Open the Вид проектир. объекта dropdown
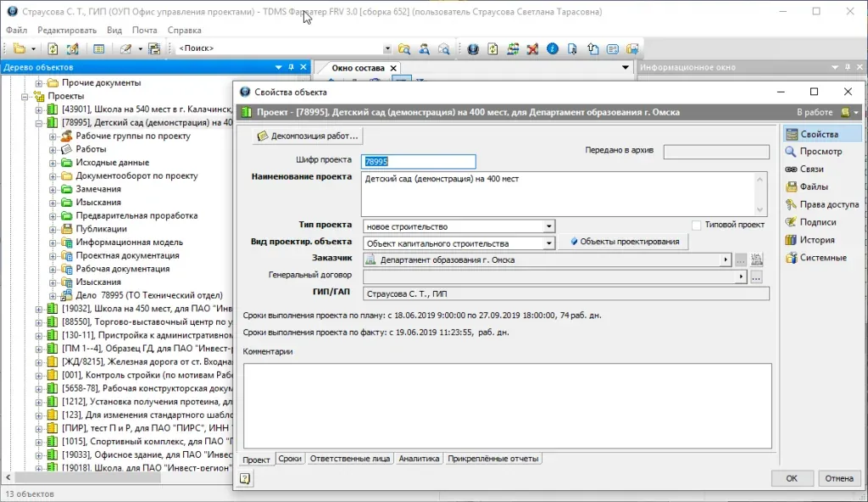This screenshot has height=502, width=868. [549, 243]
